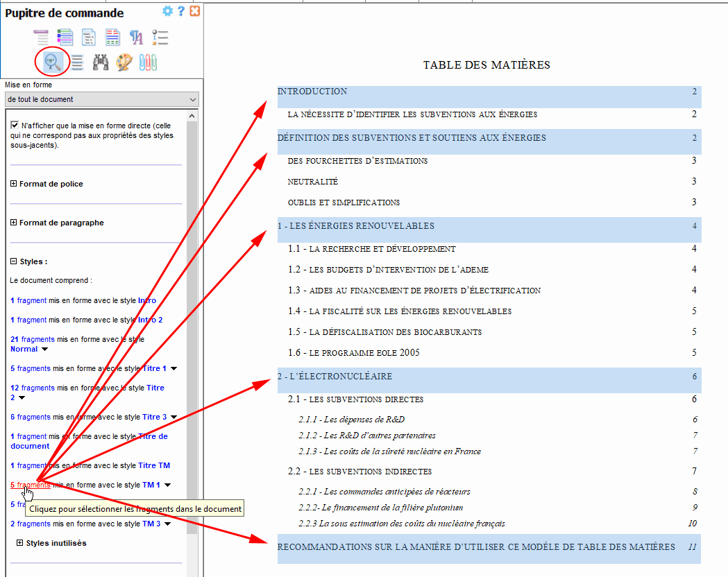Image resolution: width=728 pixels, height=577 pixels.
Task: Open the dropdown arrow beside TM 1
Action: click(168, 485)
